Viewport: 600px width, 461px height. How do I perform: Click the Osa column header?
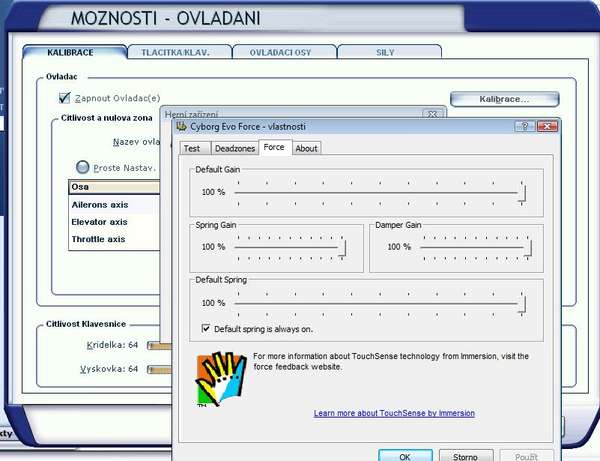pos(114,187)
